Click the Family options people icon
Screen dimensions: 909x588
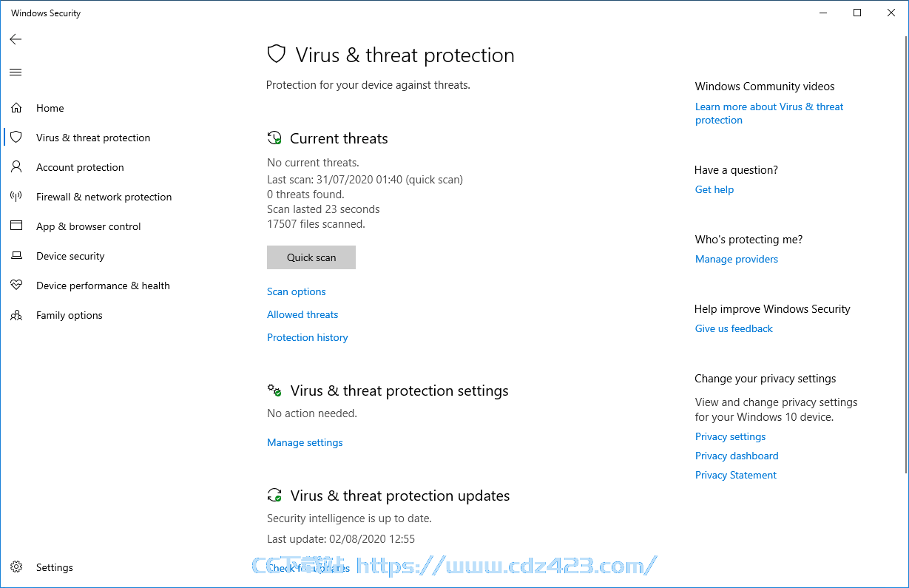click(16, 315)
